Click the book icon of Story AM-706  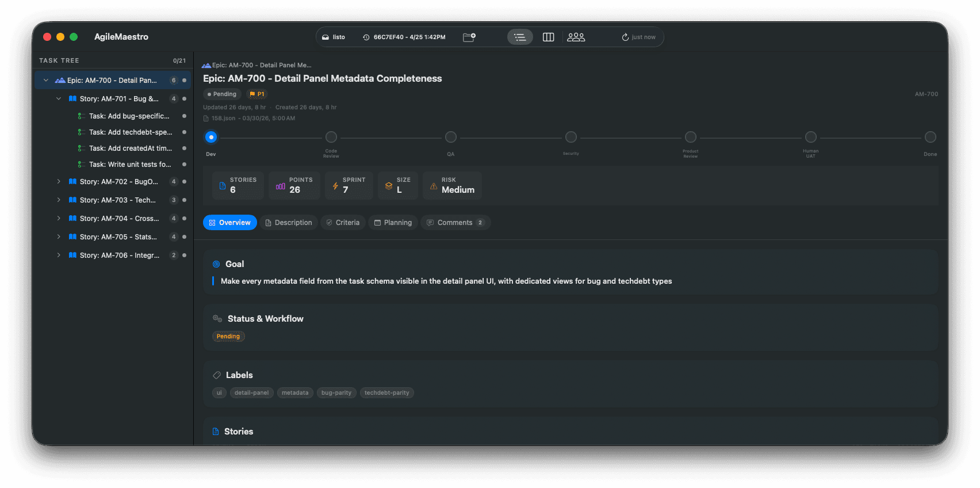72,256
